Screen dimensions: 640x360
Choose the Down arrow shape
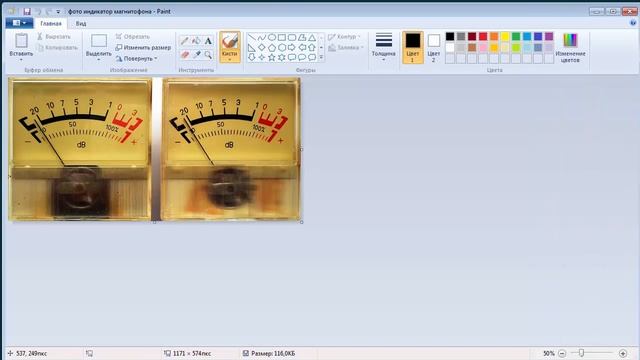click(x=252, y=58)
